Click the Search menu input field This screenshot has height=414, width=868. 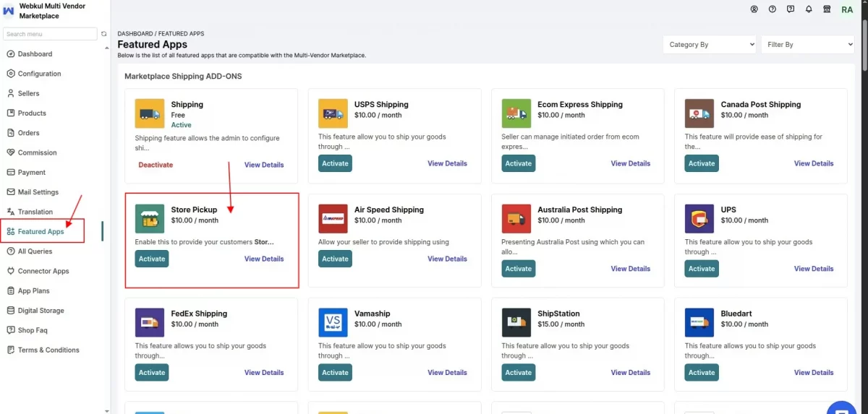coord(50,34)
